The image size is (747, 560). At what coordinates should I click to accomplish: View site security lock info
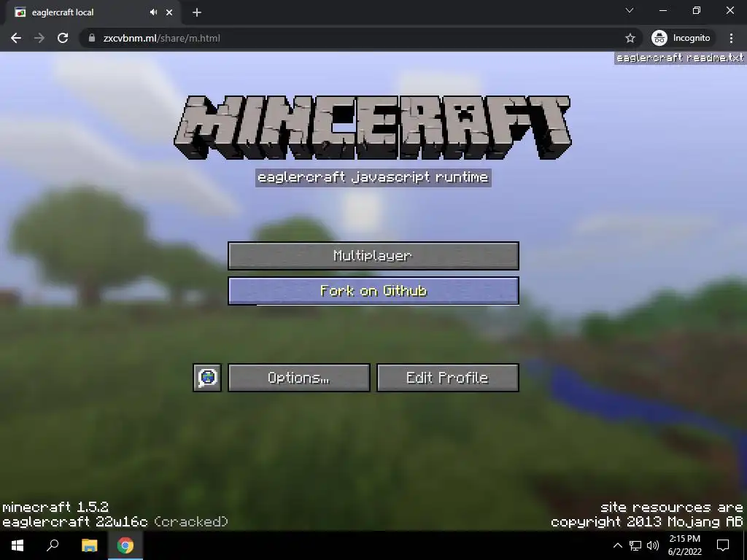92,38
